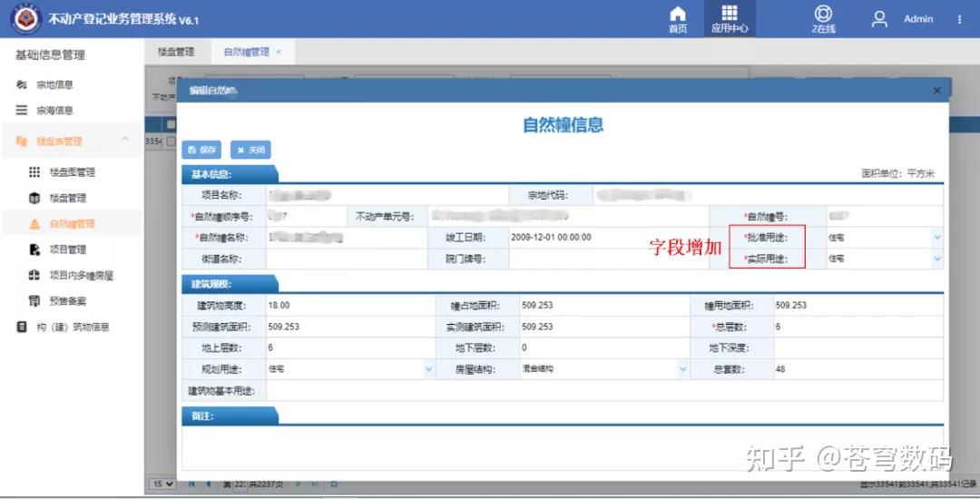Close the 自然幢管理 tab with its x
980x499 pixels.
pos(279,52)
